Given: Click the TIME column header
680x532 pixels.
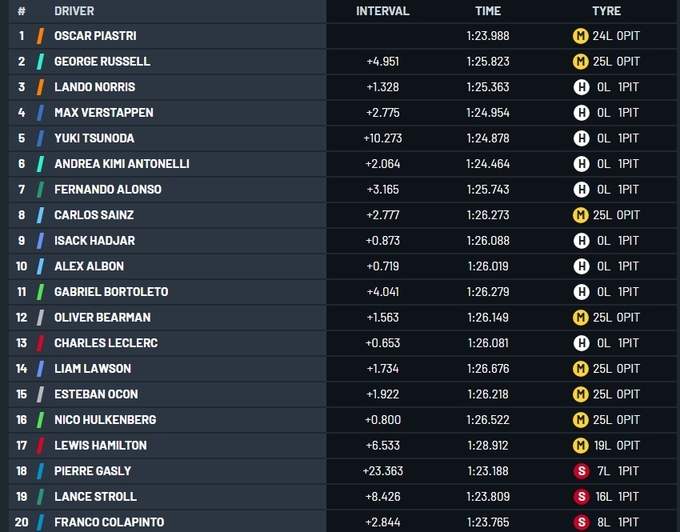Looking at the screenshot, I should pos(487,11).
